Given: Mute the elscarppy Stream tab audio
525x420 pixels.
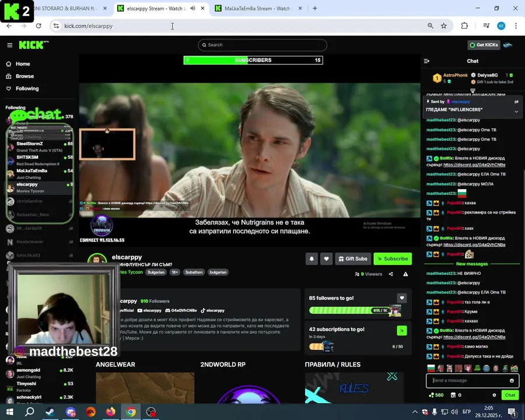Looking at the screenshot, I should pyautogui.click(x=192, y=8).
